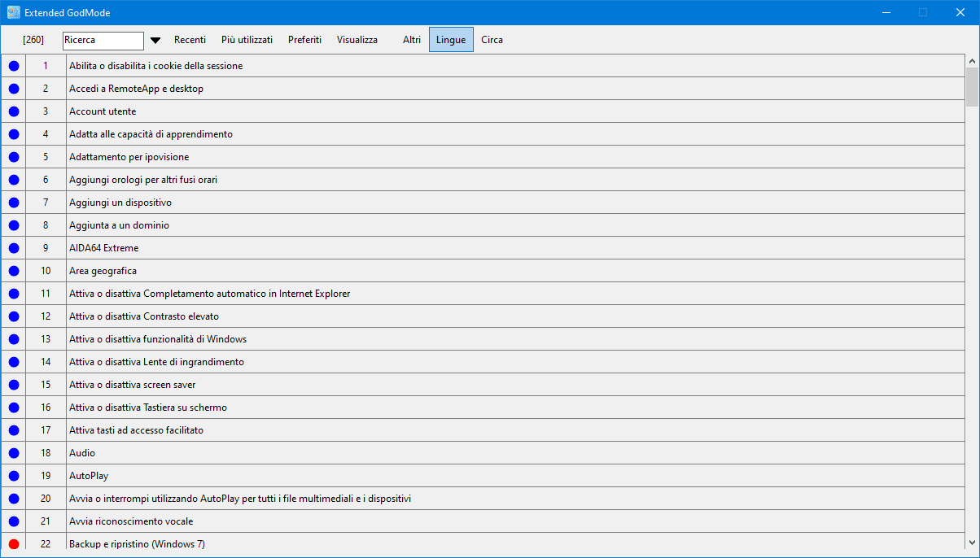Click the blue dot next to AIDA64 Extreme
Viewport: 980px width, 558px height.
(x=14, y=248)
